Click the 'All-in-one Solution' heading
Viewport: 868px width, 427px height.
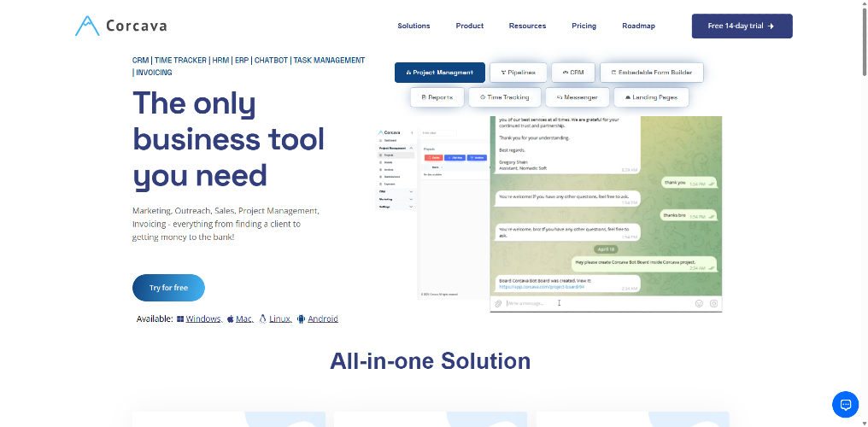pyautogui.click(x=430, y=360)
